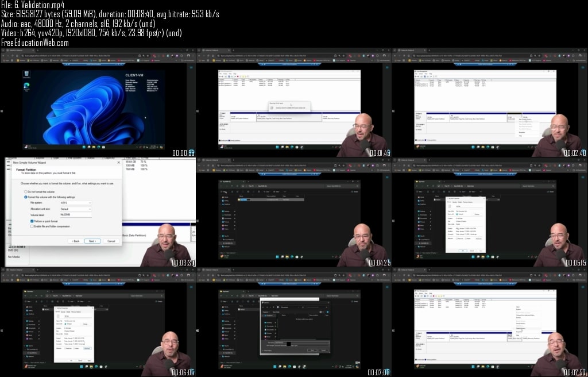Click the 'New Simple Volume Wizard' title text

tap(29, 163)
